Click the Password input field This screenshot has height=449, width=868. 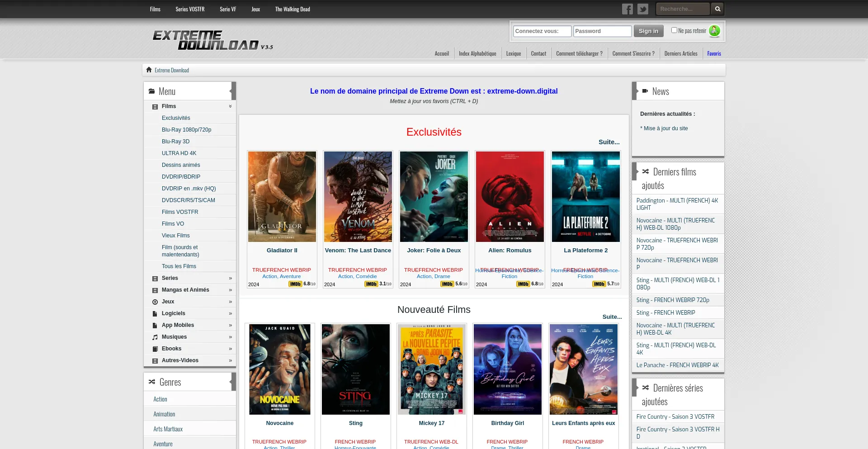(602, 31)
